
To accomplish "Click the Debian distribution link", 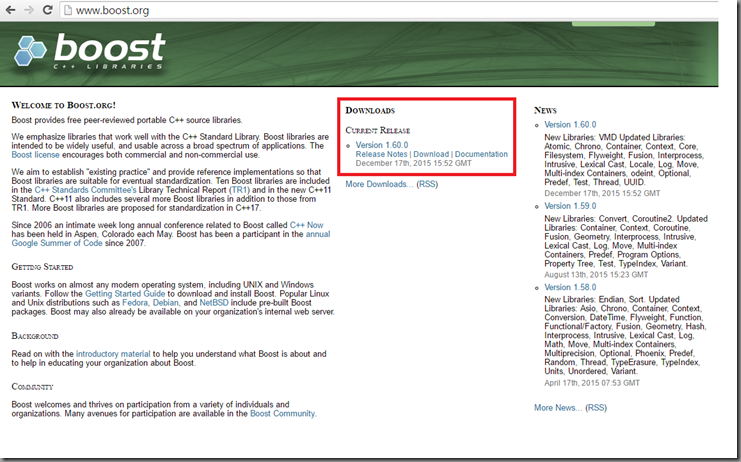I will 165,303.
